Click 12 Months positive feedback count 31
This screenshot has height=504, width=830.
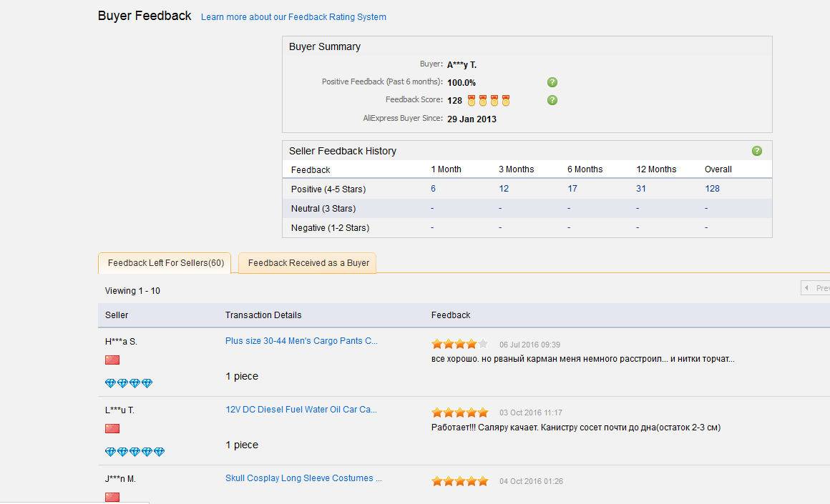(x=641, y=189)
